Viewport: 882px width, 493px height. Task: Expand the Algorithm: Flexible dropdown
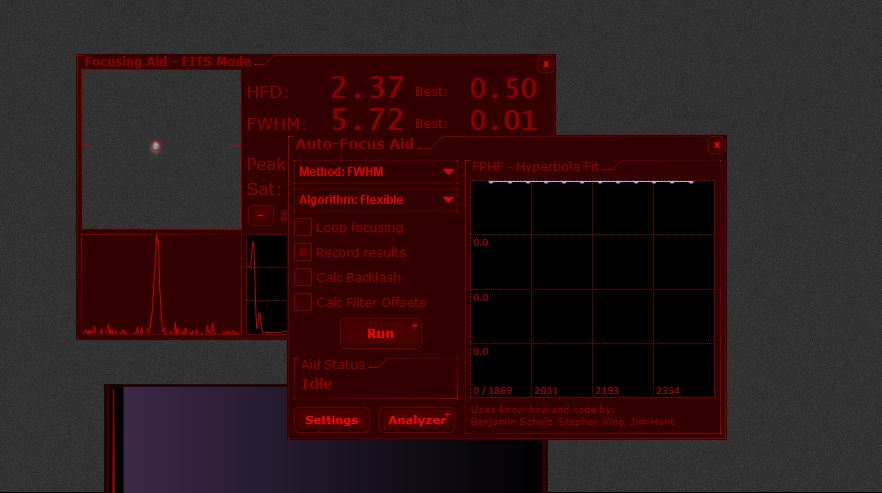coord(376,200)
